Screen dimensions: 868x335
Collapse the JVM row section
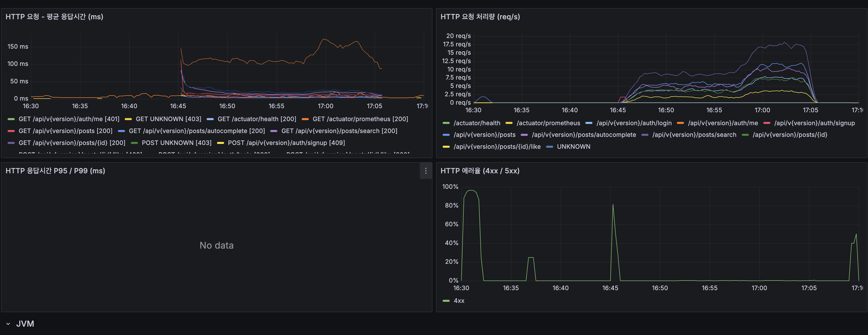8,324
